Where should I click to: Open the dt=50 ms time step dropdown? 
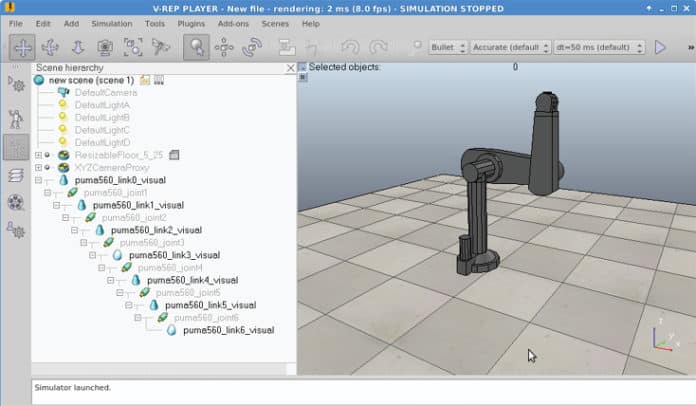[x=601, y=47]
